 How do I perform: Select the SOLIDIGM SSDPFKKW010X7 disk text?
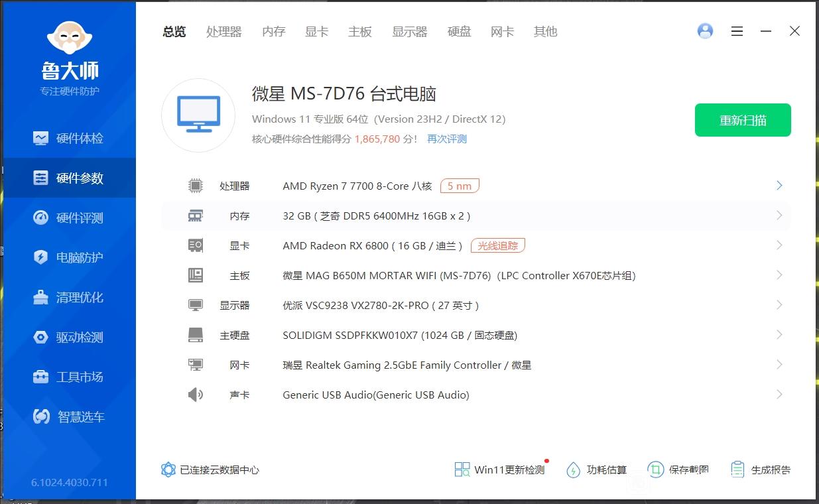pyautogui.click(x=400, y=336)
